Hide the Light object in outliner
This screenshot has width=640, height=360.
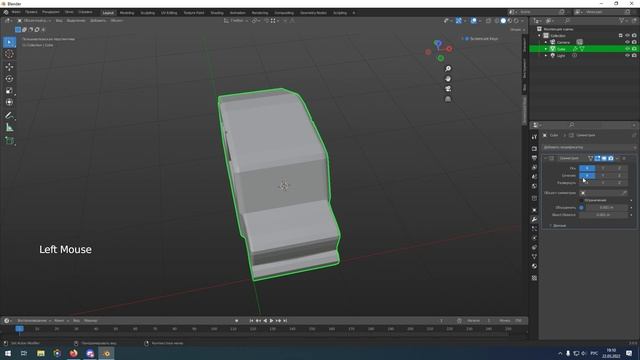627,56
